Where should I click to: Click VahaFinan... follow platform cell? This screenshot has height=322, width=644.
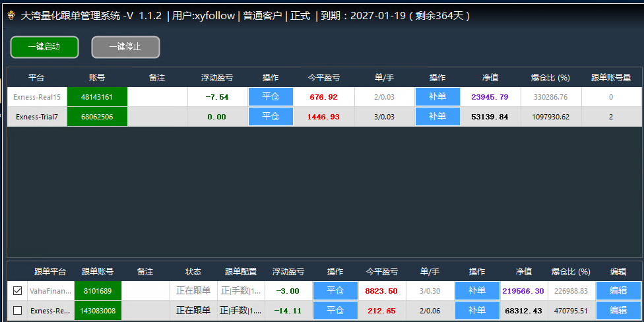point(51,291)
